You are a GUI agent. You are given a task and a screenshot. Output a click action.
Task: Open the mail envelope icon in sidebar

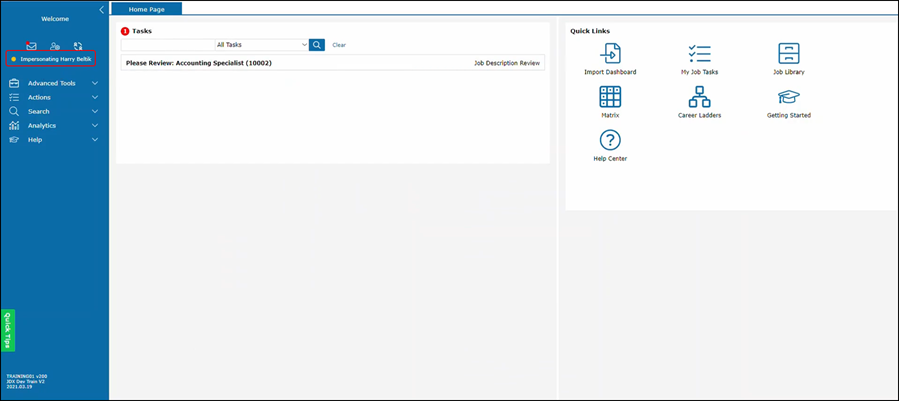point(31,46)
